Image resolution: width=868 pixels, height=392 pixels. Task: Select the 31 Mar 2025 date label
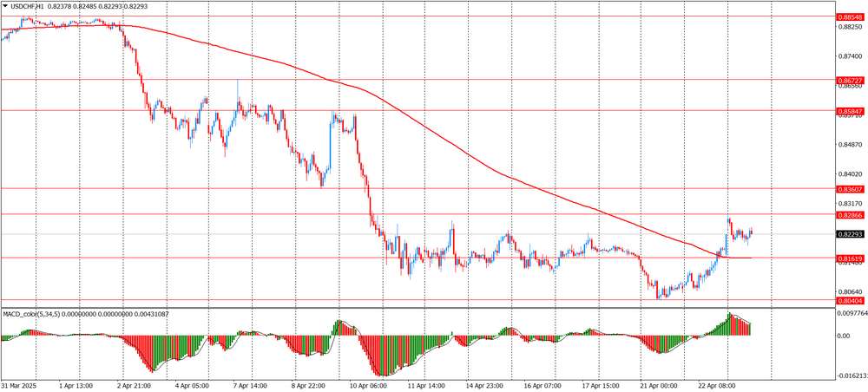click(x=17, y=385)
